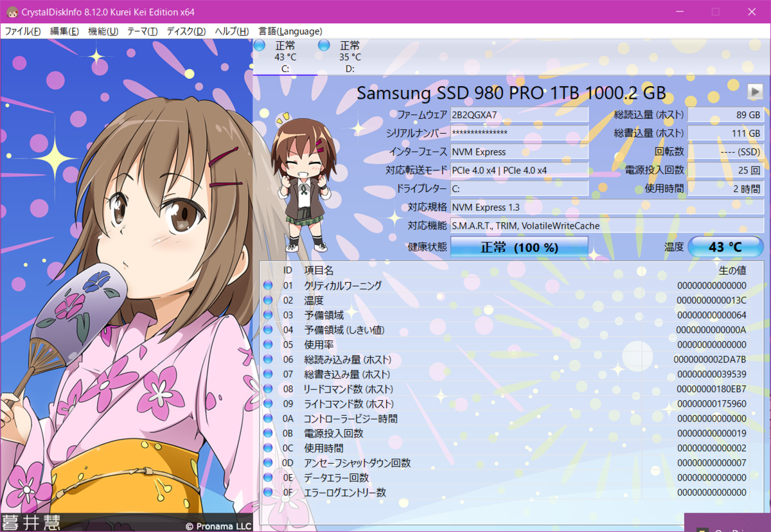The height and width of the screenshot is (532, 771).
Task: Click the status orb for データエラー回数
Action: pos(268,477)
